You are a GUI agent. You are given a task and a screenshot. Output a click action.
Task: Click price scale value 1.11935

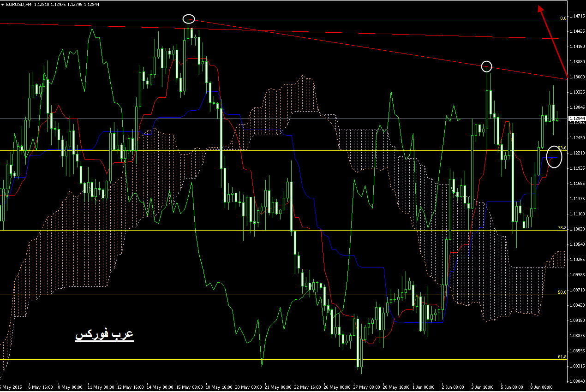pyautogui.click(x=577, y=168)
